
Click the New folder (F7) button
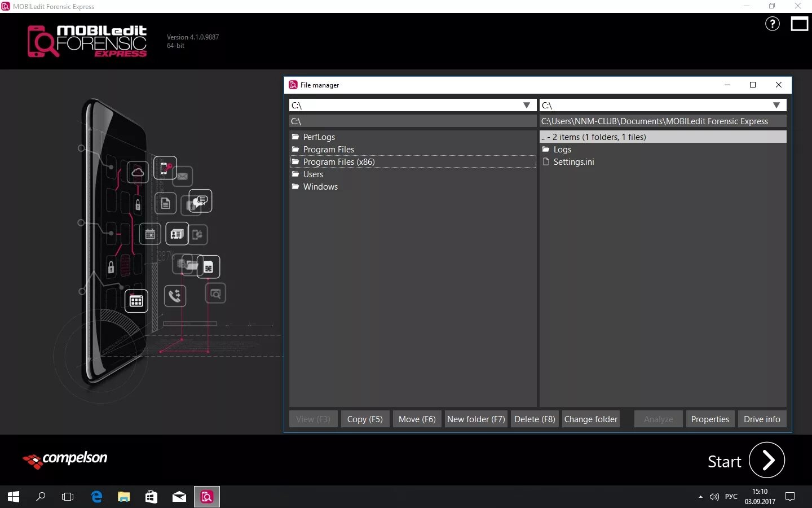[x=476, y=419]
